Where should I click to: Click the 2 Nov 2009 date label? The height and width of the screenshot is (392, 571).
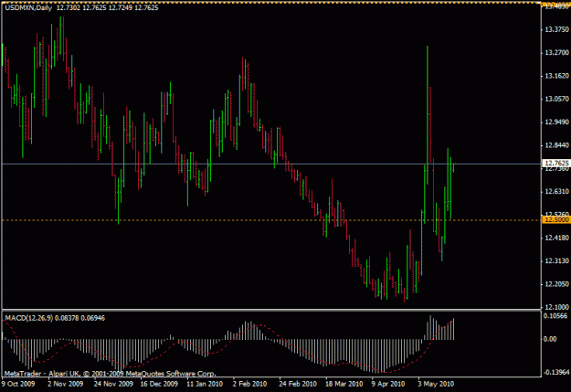(x=66, y=384)
